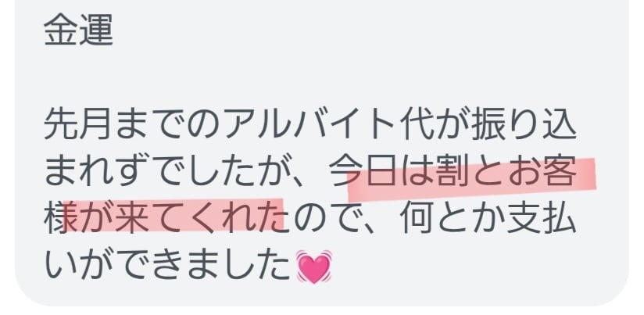Click the pink highlight over 様が来てくれた

pos(174,216)
